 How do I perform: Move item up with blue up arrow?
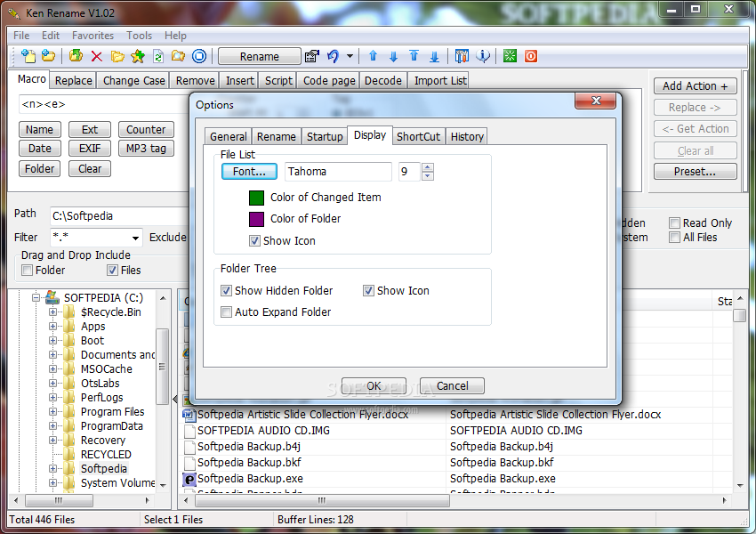click(373, 56)
